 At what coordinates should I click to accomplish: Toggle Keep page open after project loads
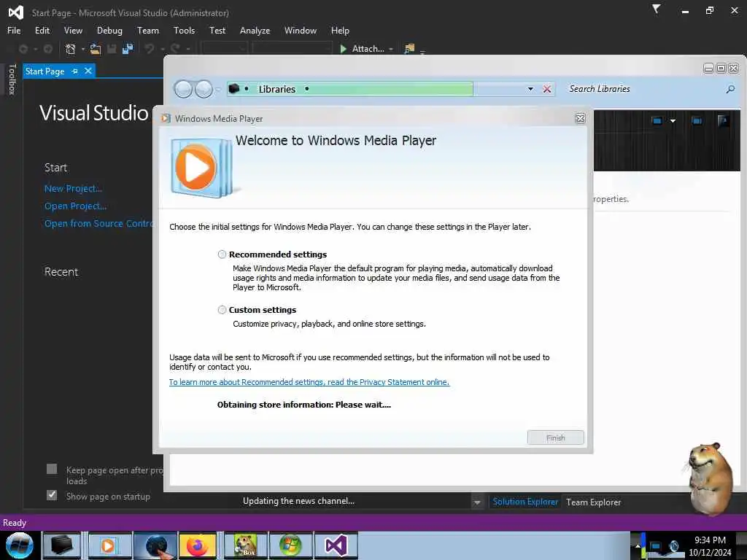[52, 469]
